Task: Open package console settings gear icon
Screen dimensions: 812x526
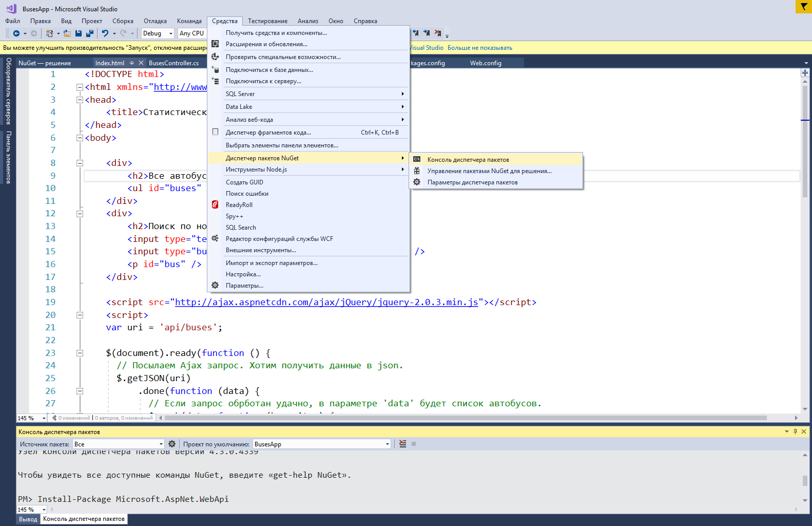Action: pyautogui.click(x=172, y=444)
